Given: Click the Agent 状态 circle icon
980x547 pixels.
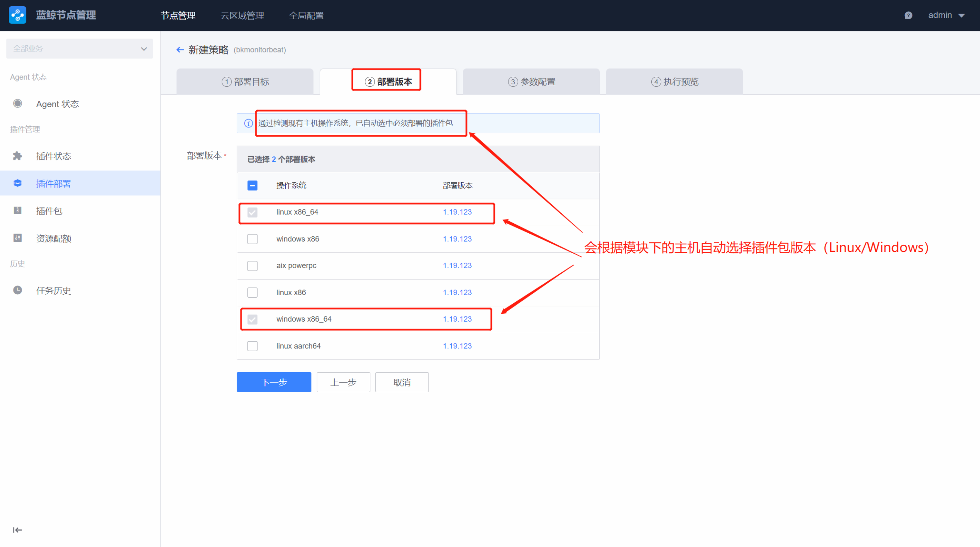Looking at the screenshot, I should coord(18,103).
